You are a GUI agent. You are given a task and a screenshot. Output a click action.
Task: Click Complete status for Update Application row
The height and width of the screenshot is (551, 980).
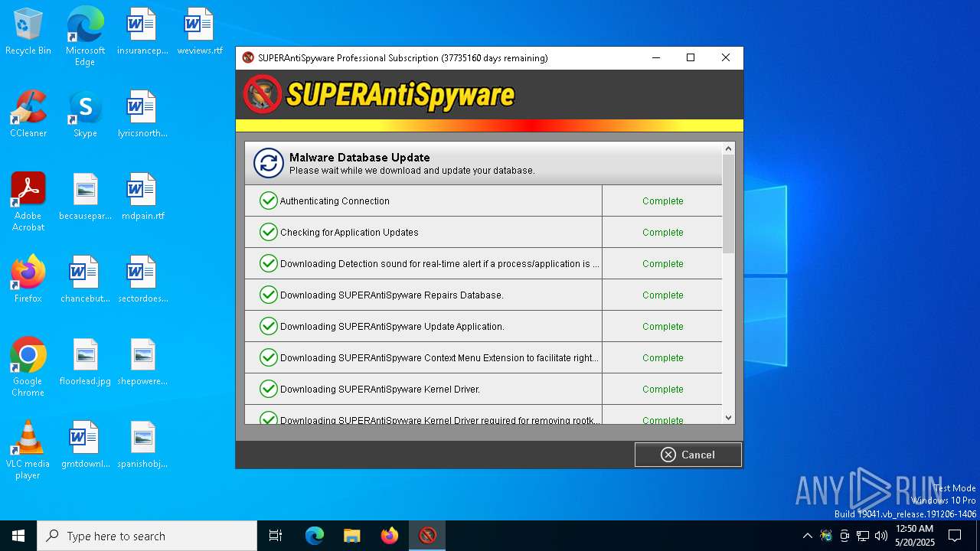pyautogui.click(x=662, y=327)
